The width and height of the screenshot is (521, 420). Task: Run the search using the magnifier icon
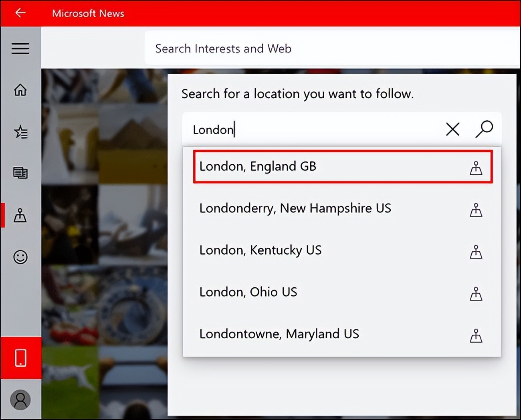[484, 129]
